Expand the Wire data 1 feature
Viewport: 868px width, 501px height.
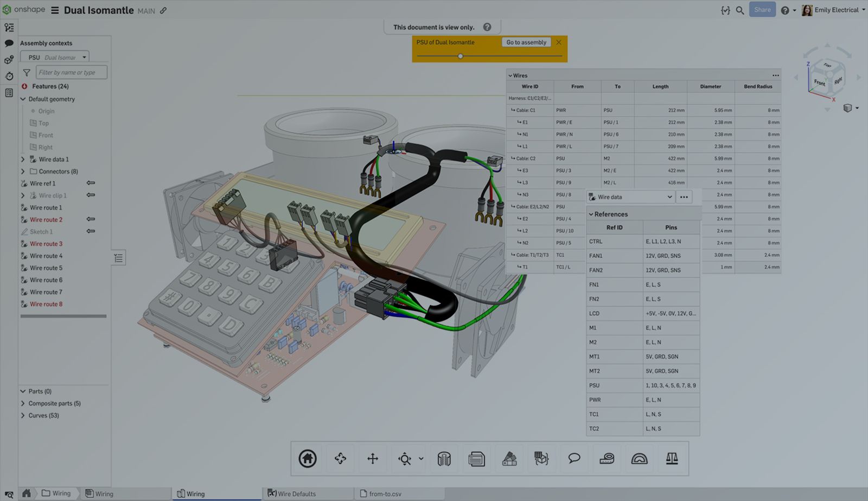point(23,160)
